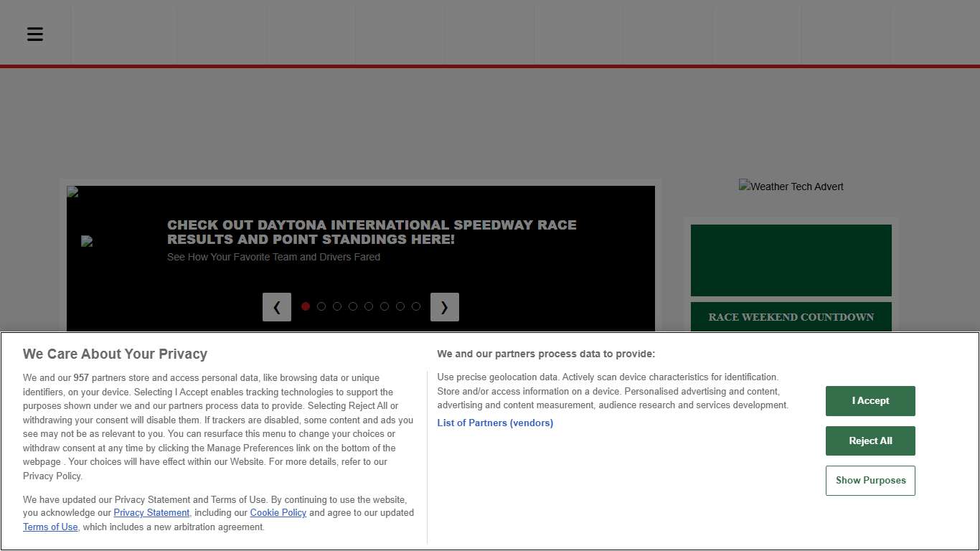Open the hamburger navigation menu

click(35, 34)
